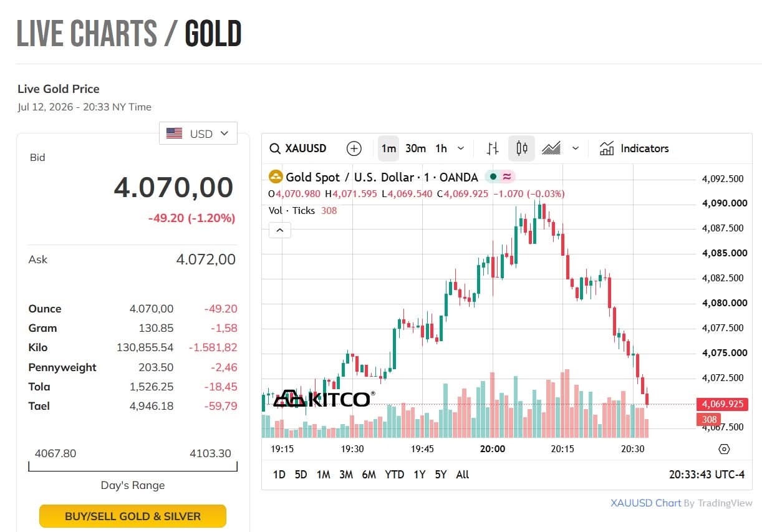The height and width of the screenshot is (532, 762).
Task: Open the XAUUSD Chart link
Action: tap(645, 503)
